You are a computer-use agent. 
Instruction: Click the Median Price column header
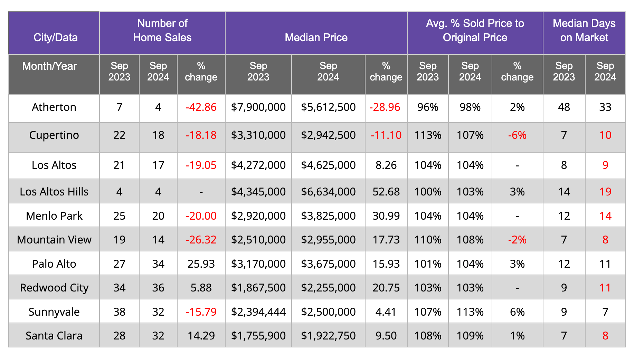[316, 37]
